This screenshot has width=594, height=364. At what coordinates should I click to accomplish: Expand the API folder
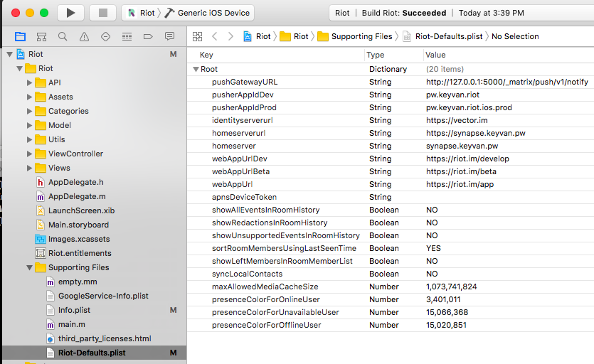coord(29,82)
